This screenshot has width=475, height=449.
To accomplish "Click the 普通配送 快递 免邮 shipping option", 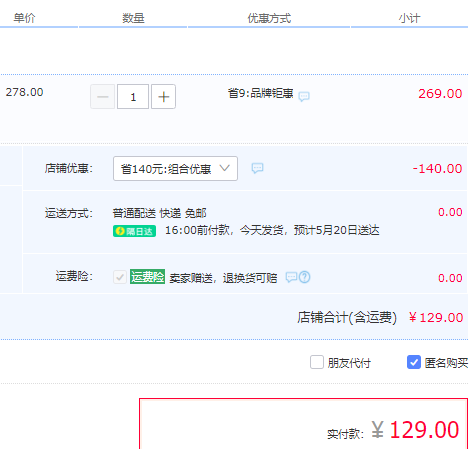I will click(159, 213).
